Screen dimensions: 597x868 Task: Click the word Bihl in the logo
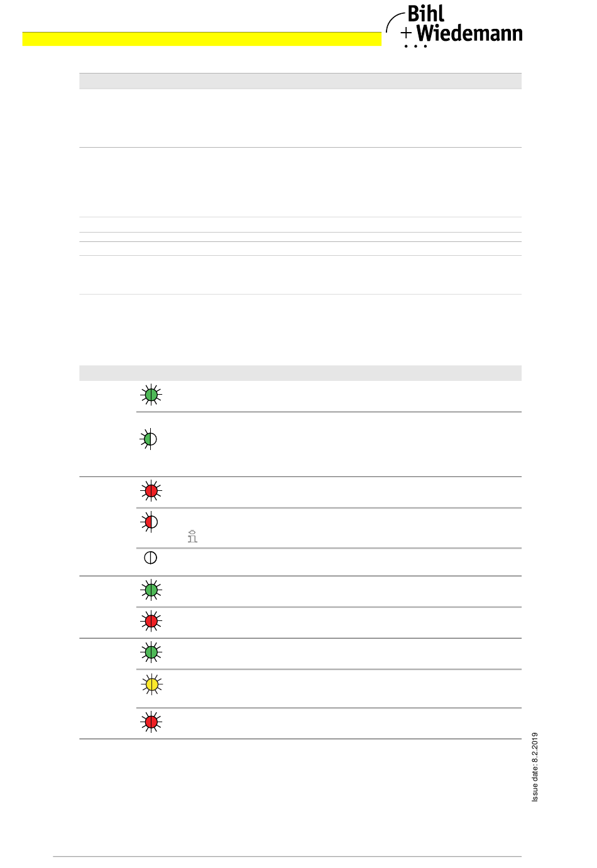click(x=425, y=13)
